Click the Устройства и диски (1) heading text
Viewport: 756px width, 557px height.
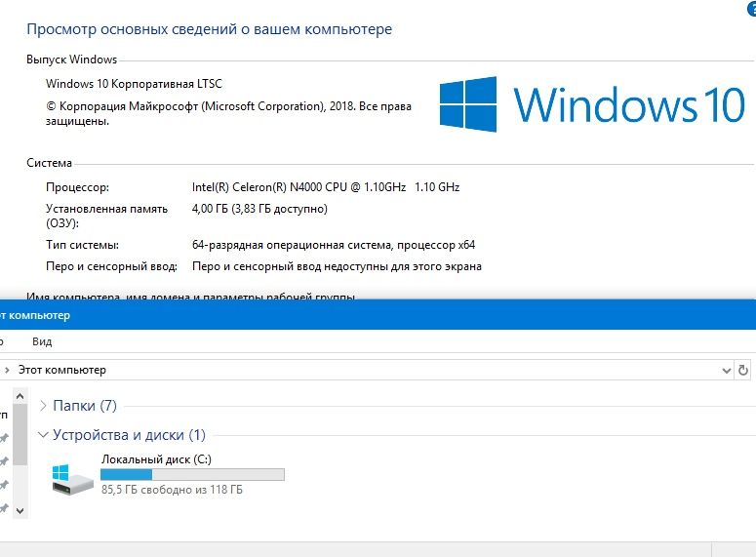(x=129, y=435)
